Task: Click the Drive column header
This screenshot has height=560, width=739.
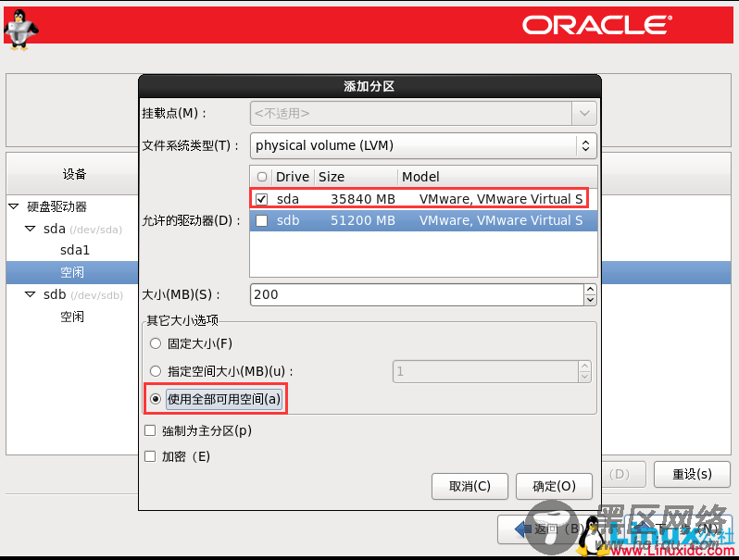Action: point(293,177)
